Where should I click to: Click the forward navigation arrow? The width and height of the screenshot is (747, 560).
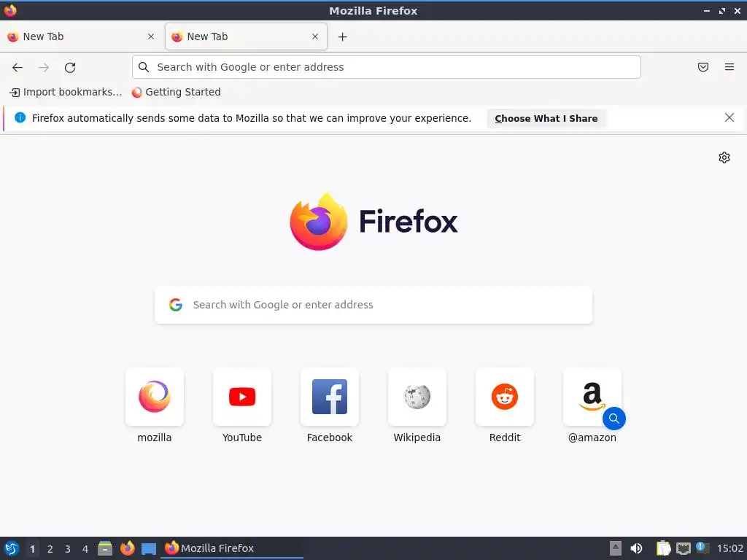tap(44, 68)
